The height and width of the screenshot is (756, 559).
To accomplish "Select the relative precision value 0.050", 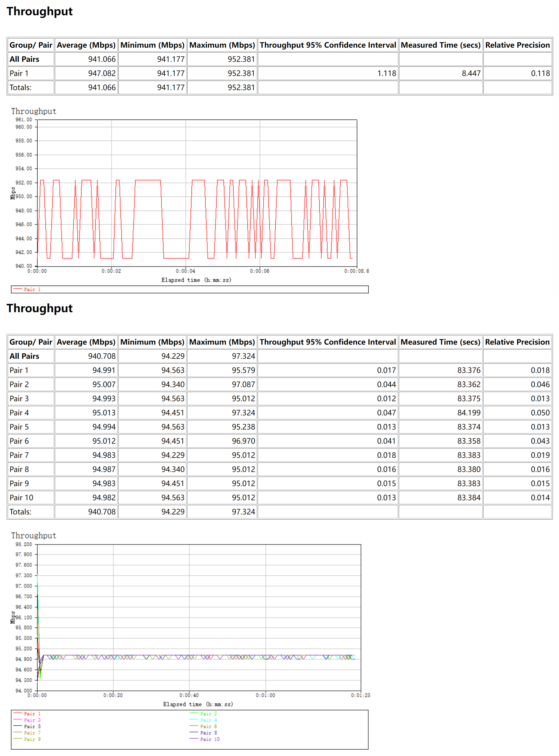I will pyautogui.click(x=540, y=413).
